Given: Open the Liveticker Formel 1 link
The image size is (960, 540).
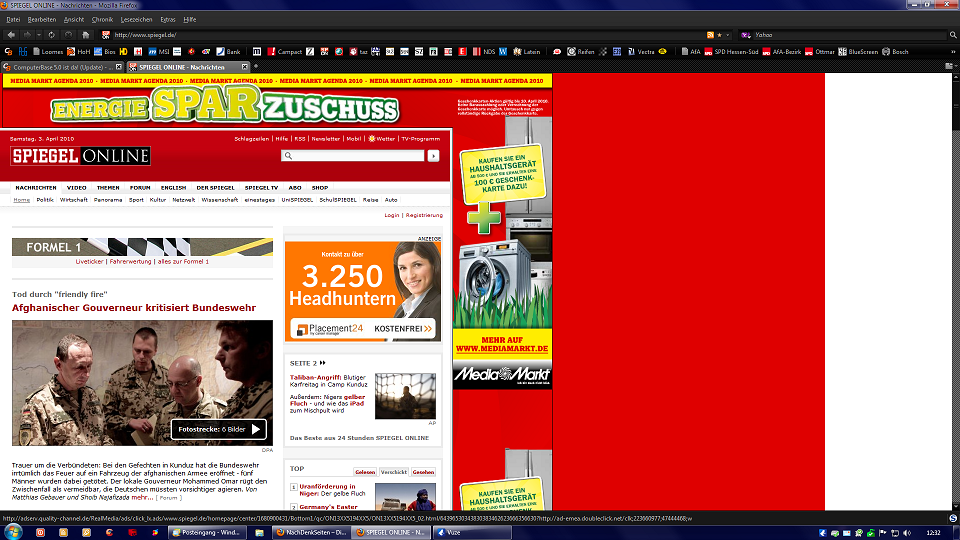Looking at the screenshot, I should pyautogui.click(x=89, y=261).
